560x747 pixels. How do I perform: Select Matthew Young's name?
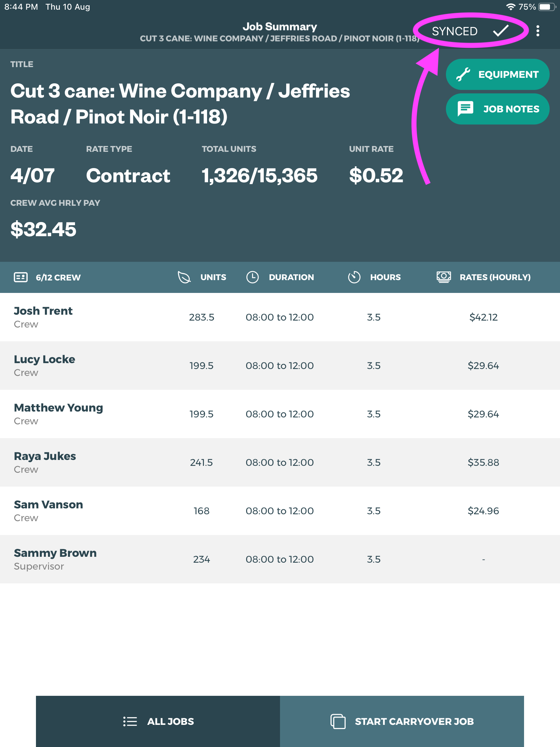58,408
